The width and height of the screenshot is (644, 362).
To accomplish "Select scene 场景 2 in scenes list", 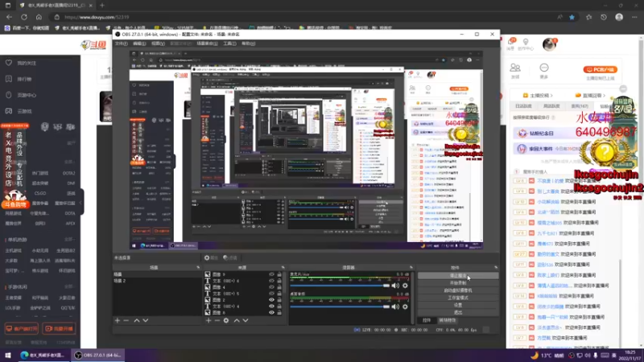I will click(x=157, y=281).
